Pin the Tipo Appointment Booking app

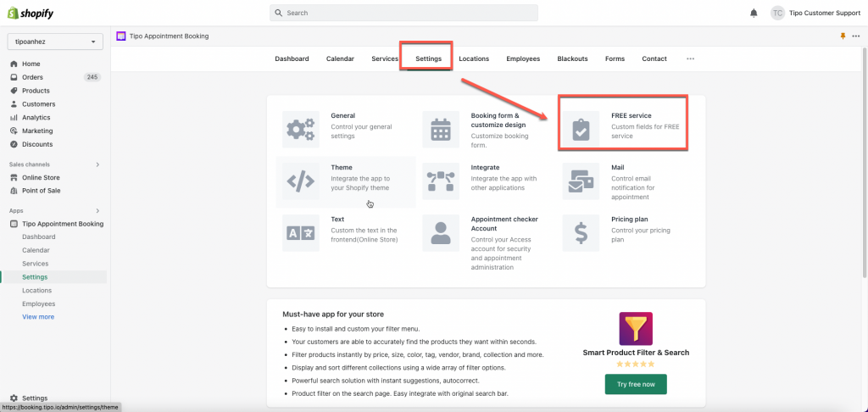point(843,36)
